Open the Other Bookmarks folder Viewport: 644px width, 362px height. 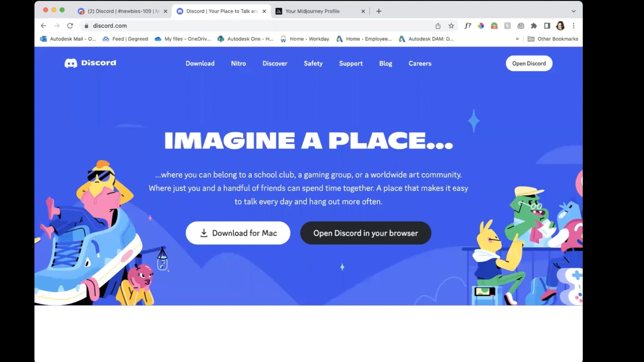point(553,39)
